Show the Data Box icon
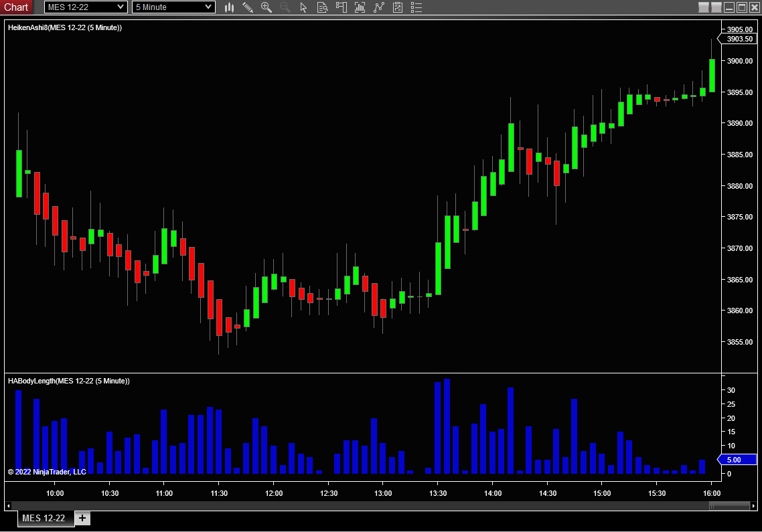Viewport: 762px width, 532px height. [322, 7]
